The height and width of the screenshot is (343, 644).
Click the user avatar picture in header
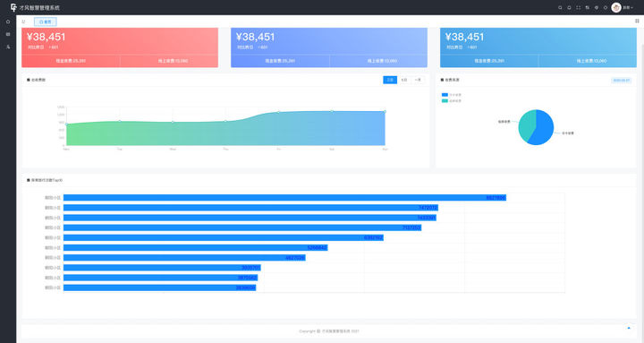coord(616,7)
